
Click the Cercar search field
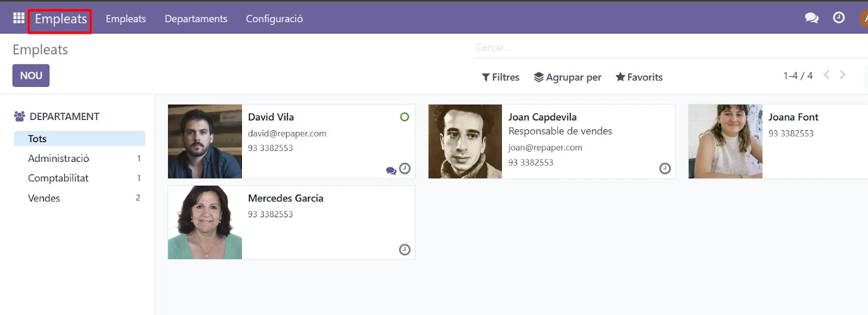(651, 48)
